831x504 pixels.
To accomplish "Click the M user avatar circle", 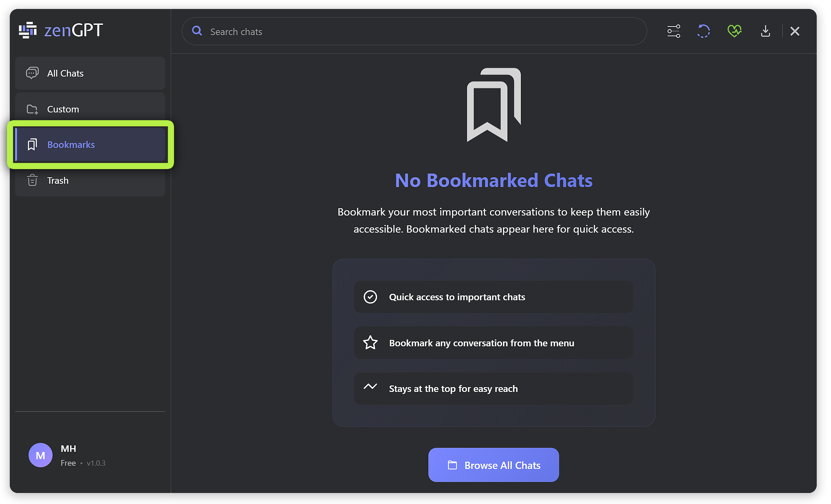I will (40, 455).
